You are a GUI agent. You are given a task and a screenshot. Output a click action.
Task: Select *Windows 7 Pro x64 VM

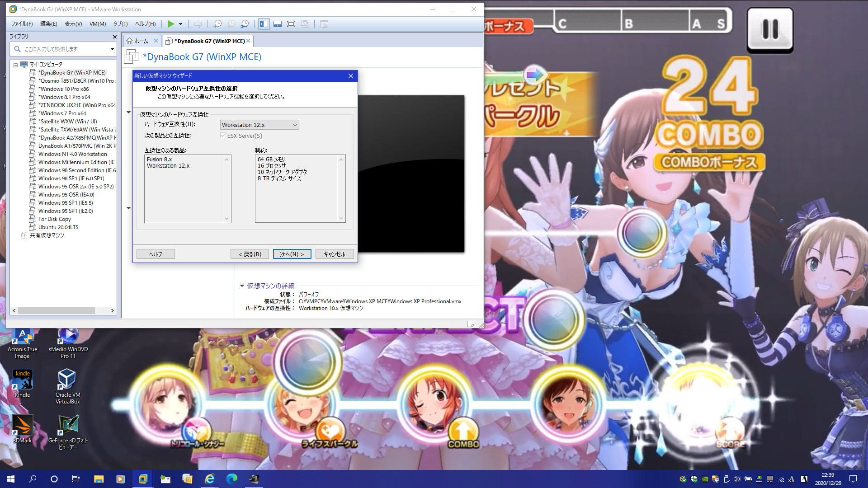point(62,113)
